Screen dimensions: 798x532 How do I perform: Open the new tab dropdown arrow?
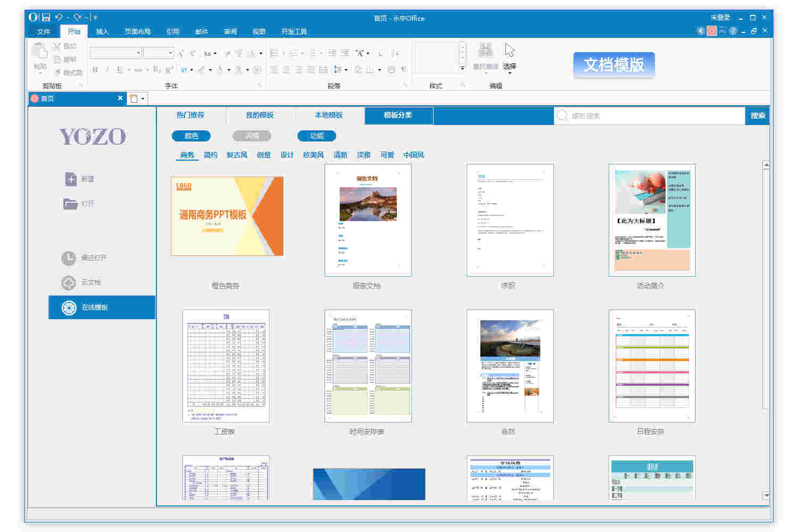point(143,98)
